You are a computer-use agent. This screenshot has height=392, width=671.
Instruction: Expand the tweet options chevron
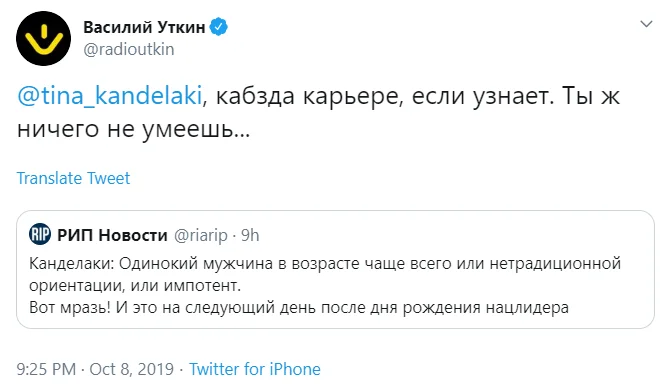pos(646,24)
